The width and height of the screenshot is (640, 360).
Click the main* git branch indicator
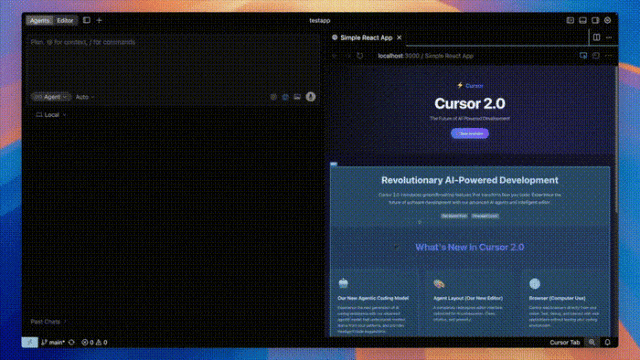pos(53,342)
